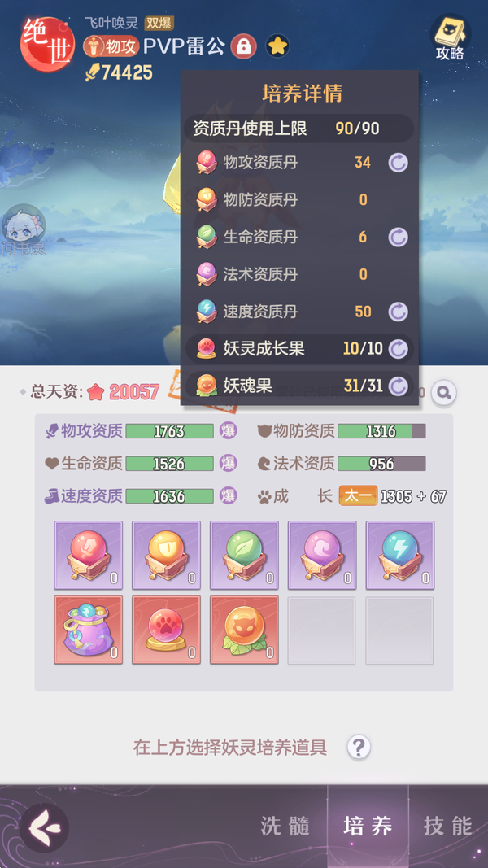This screenshot has height=868, width=488.
Task: Open the magnifier details icon
Action: pos(444,392)
